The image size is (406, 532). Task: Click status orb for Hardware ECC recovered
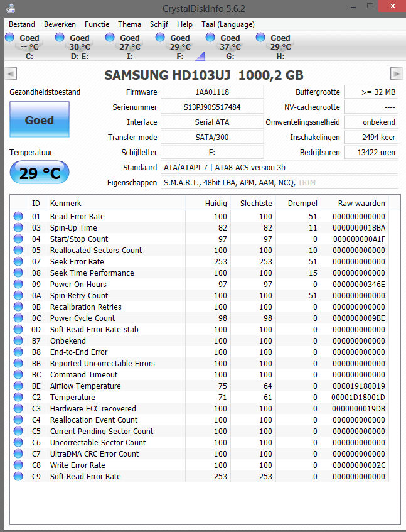(18, 408)
